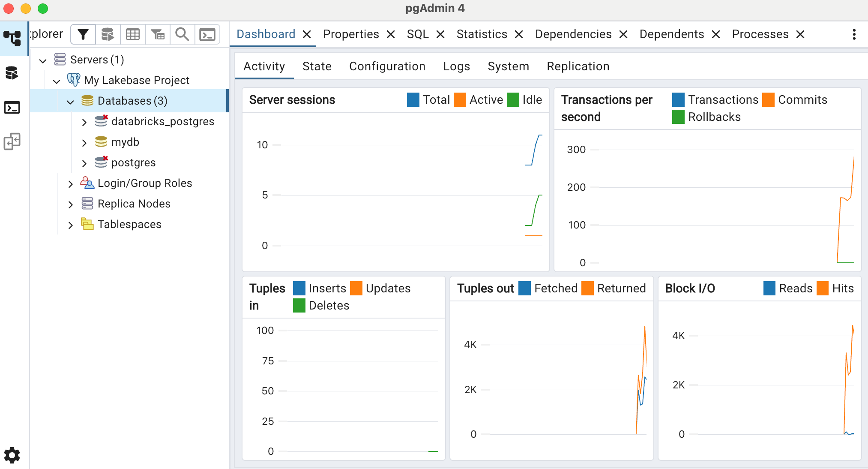The width and height of the screenshot is (868, 469).
Task: Open the Query Tool from the toolbar
Action: pyautogui.click(x=108, y=34)
